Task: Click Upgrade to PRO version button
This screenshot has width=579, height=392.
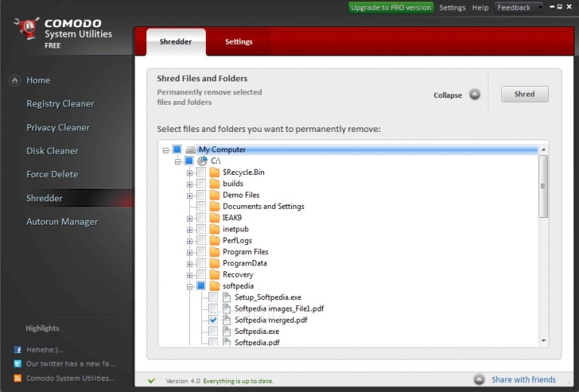Action: coord(391,8)
